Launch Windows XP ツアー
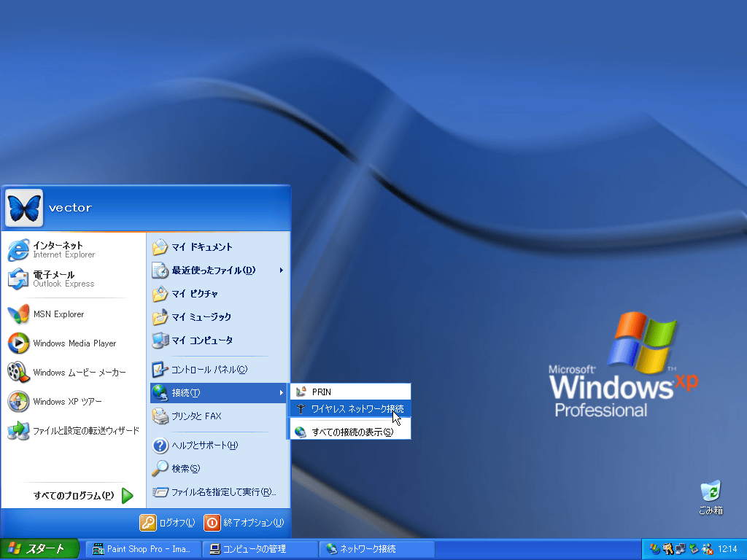The width and height of the screenshot is (747, 560). point(73,402)
